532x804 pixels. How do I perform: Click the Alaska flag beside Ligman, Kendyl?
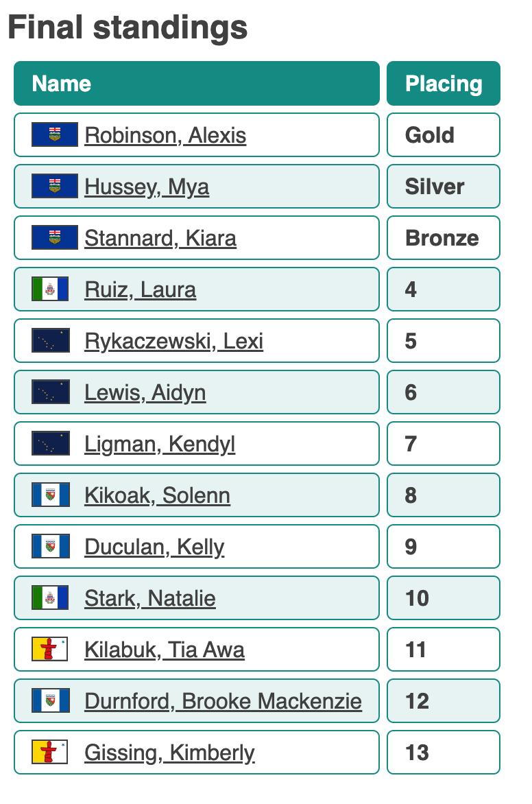(x=50, y=443)
